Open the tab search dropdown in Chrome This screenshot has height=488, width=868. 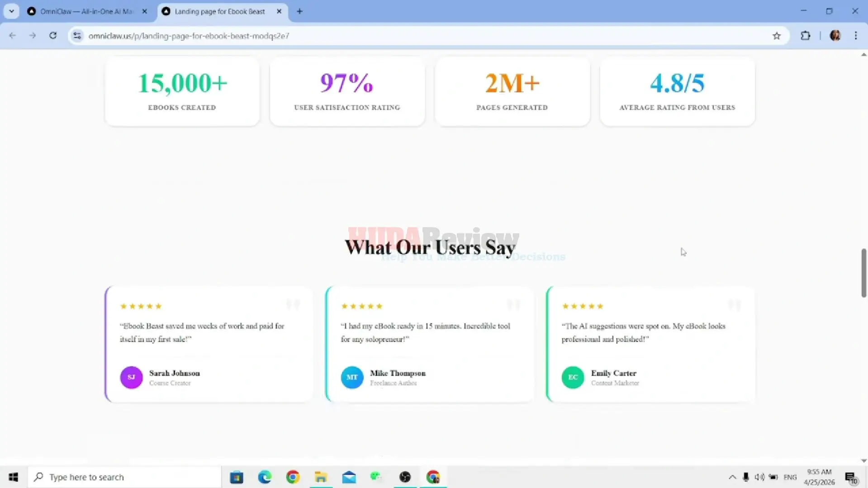[11, 11]
